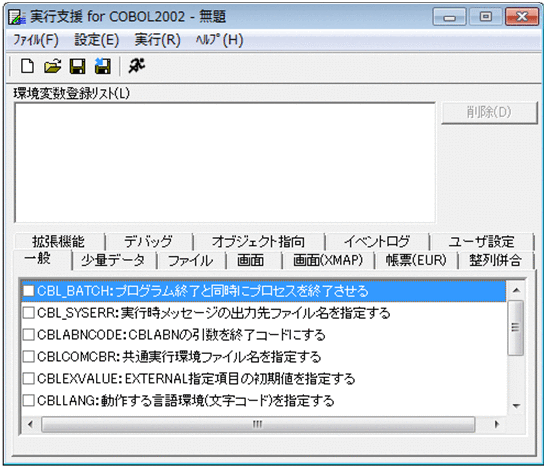The height and width of the screenshot is (469, 547).
Task: Click the vertical scrollbar up arrow
Action: click(x=516, y=290)
